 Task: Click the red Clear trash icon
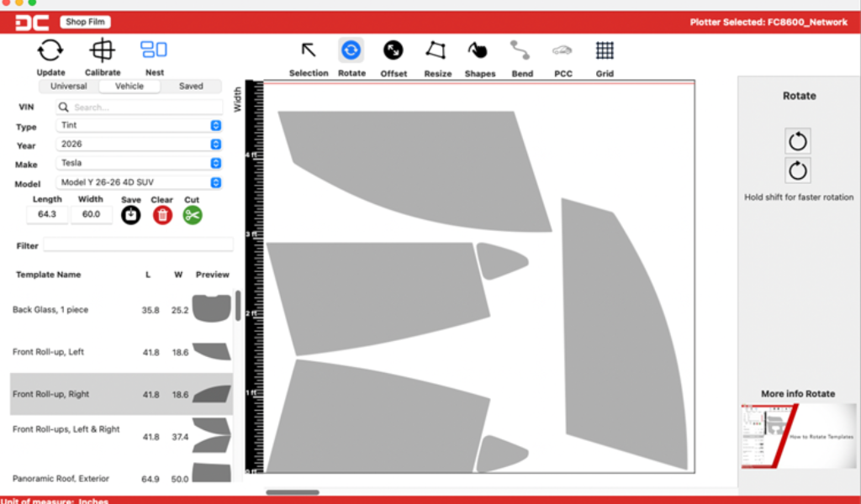(162, 215)
